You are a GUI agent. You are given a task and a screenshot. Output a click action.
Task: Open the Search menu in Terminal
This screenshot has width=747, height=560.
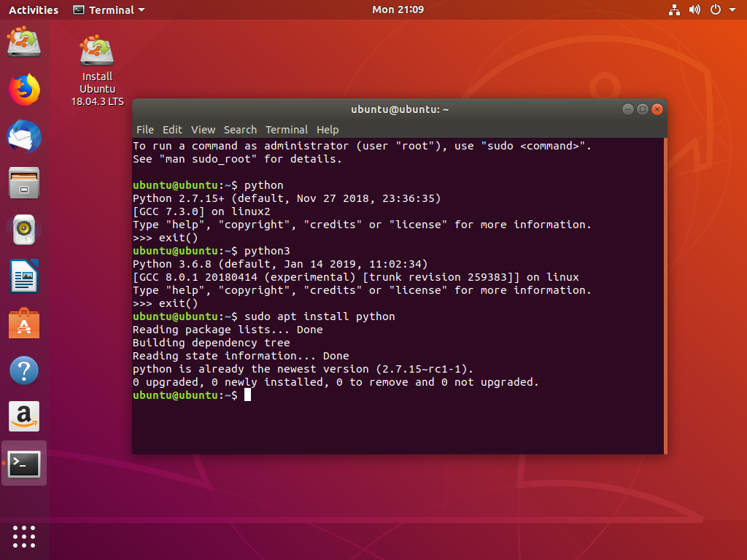[240, 129]
